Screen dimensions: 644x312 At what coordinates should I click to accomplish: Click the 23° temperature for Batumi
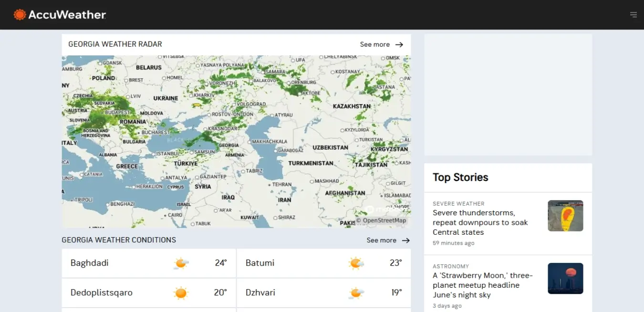(x=396, y=263)
